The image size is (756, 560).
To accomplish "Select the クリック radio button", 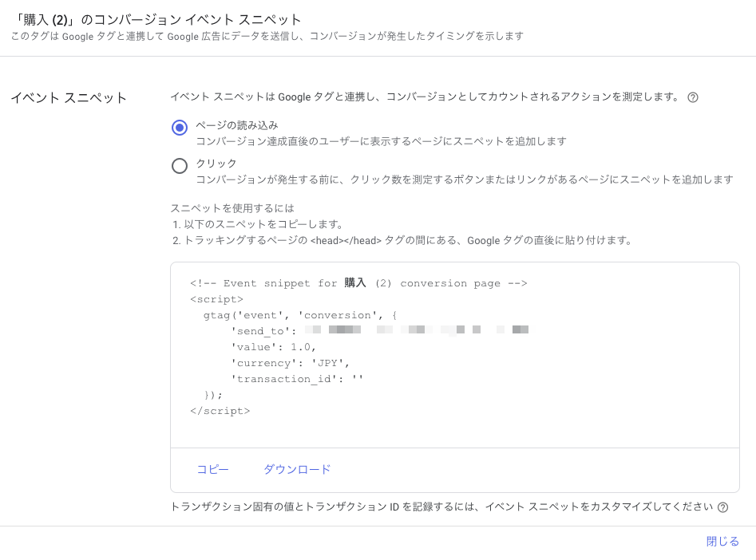I will click(180, 165).
